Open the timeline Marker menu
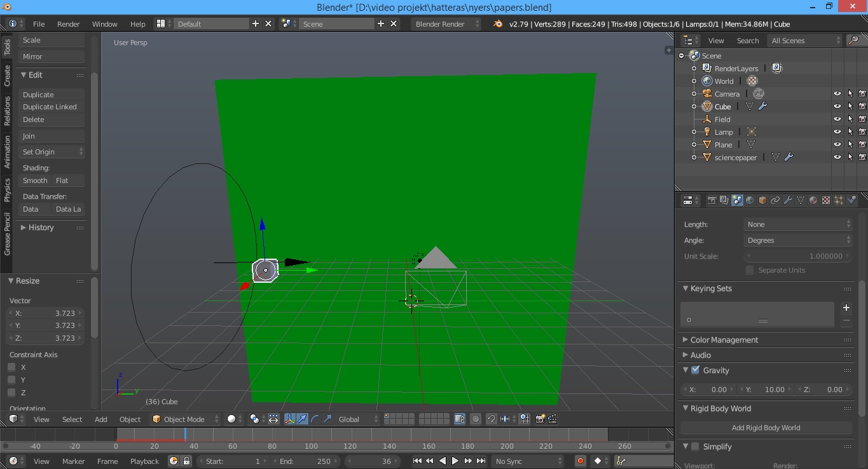The width and height of the screenshot is (868, 469). (x=73, y=461)
